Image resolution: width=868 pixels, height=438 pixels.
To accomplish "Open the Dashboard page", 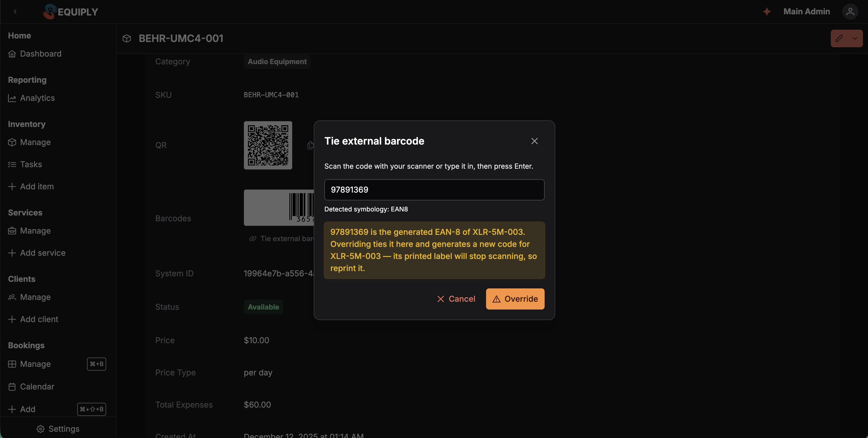I will [x=35, y=54].
